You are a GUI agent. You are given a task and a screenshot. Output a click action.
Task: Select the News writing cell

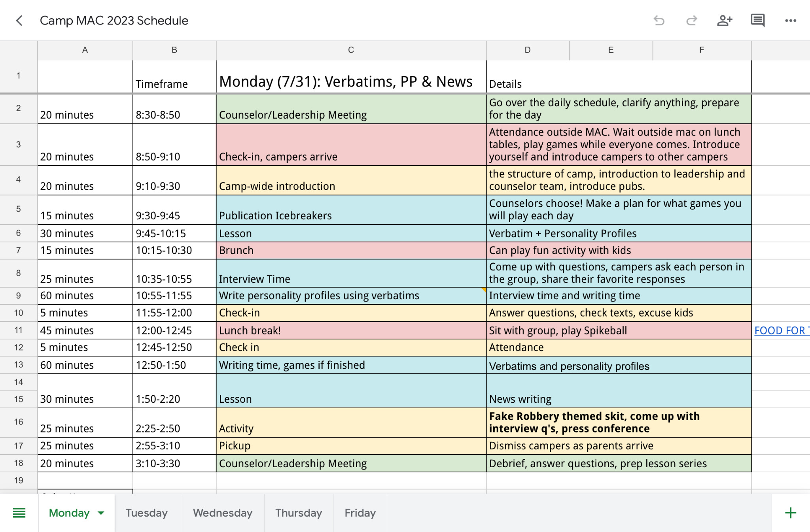619,391
